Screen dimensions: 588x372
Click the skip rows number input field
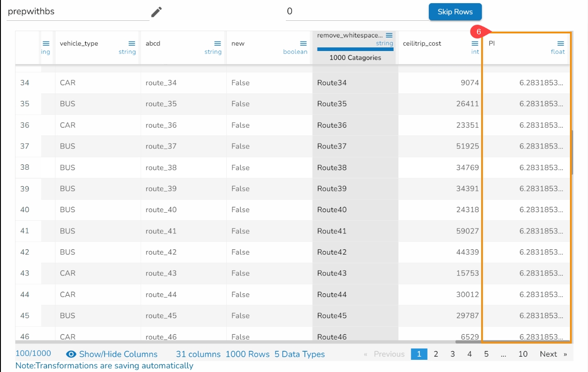(x=356, y=12)
